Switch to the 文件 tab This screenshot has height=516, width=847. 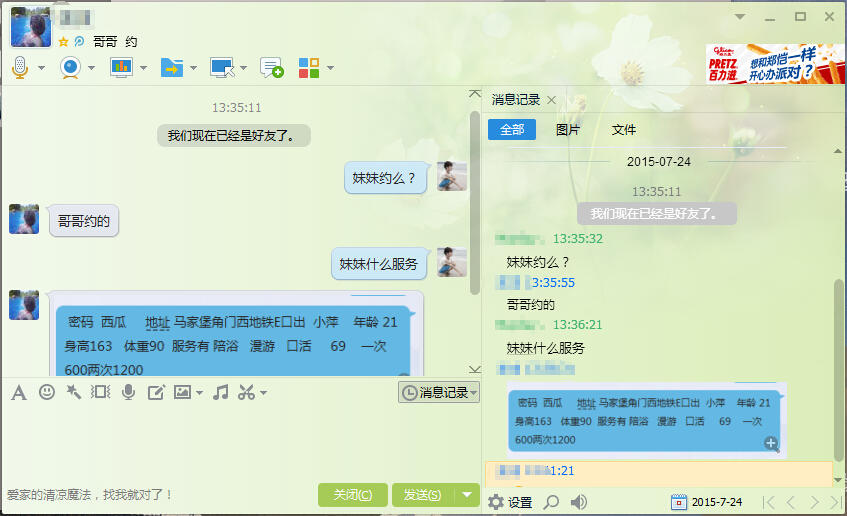click(x=624, y=130)
